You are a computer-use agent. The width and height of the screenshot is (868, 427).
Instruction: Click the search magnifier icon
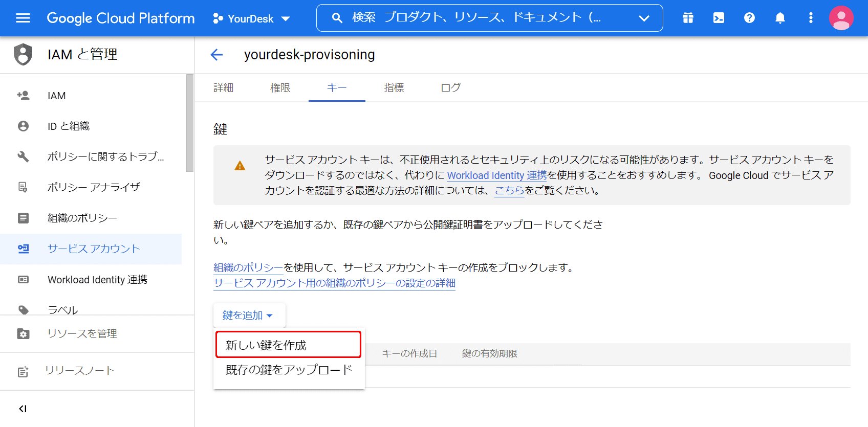click(337, 18)
